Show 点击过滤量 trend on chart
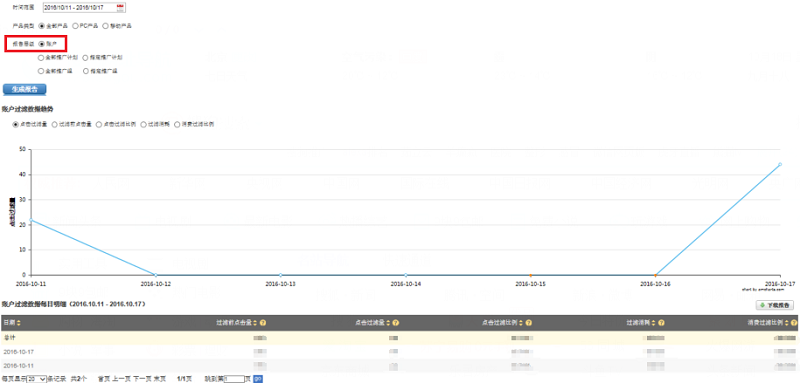The image size is (800, 383). point(15,124)
